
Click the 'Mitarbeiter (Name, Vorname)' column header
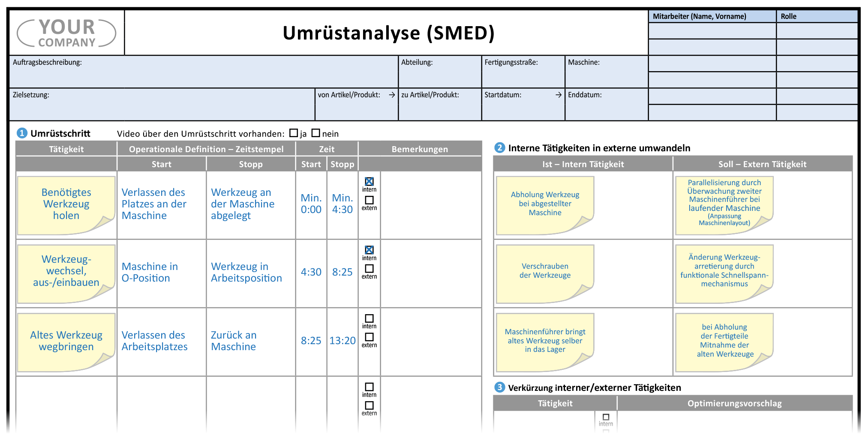click(712, 16)
